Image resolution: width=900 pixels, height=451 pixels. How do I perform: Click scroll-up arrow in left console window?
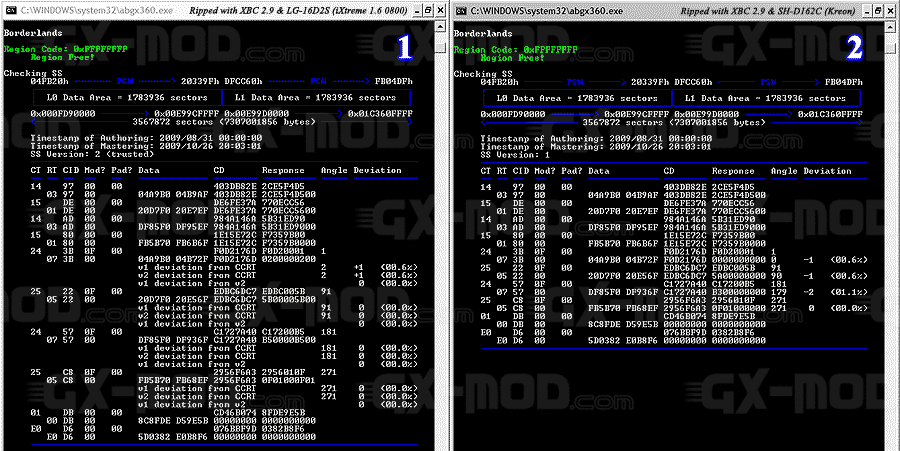click(440, 27)
